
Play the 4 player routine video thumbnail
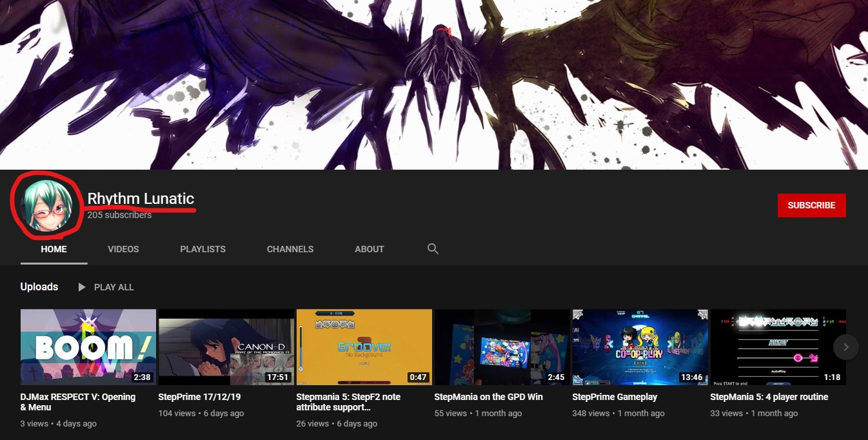[778, 347]
